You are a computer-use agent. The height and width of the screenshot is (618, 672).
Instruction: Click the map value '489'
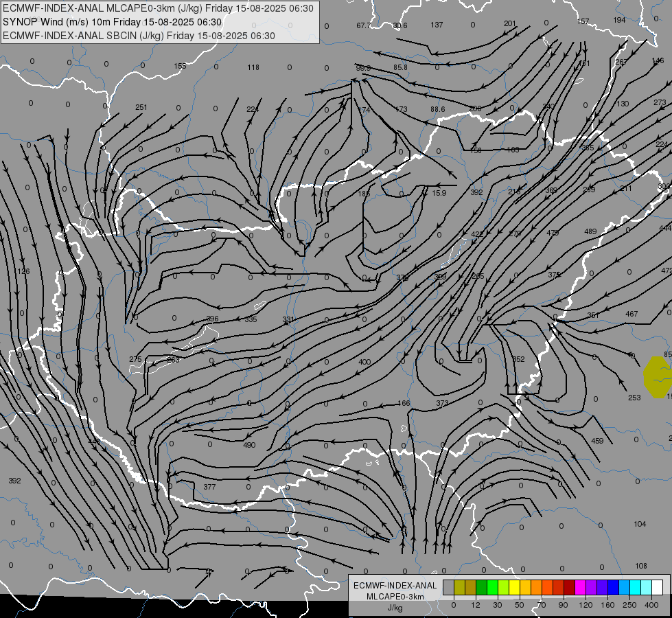point(590,231)
